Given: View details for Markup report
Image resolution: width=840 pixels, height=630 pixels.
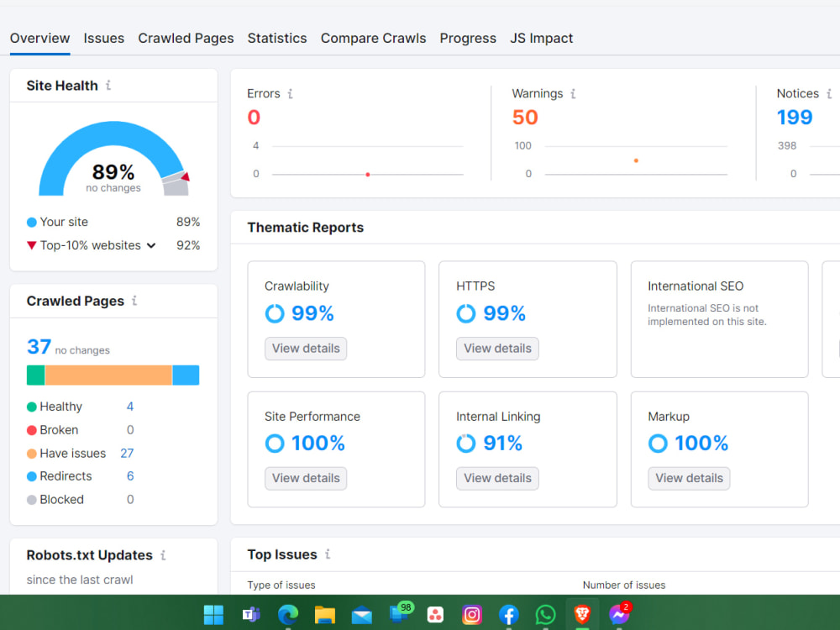Looking at the screenshot, I should coord(689,479).
